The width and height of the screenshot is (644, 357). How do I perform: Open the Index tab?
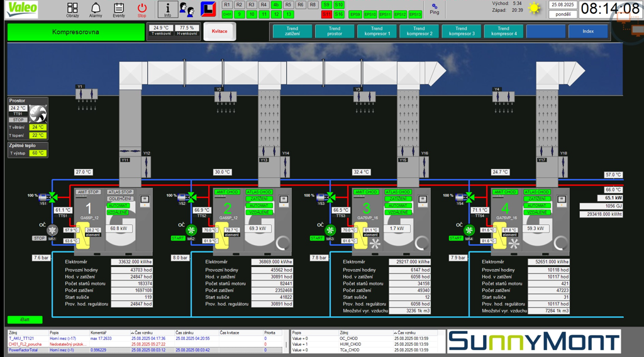[x=587, y=31]
